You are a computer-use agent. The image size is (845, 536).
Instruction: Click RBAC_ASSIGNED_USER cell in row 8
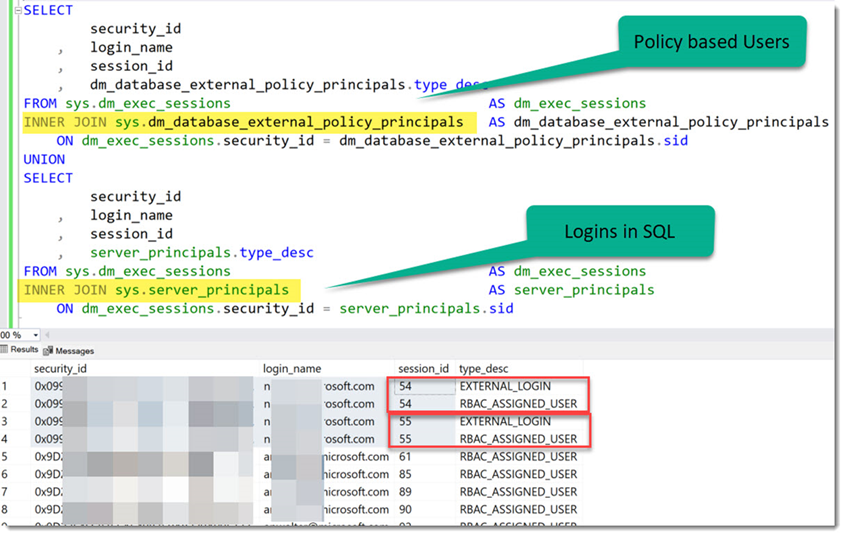pyautogui.click(x=518, y=510)
